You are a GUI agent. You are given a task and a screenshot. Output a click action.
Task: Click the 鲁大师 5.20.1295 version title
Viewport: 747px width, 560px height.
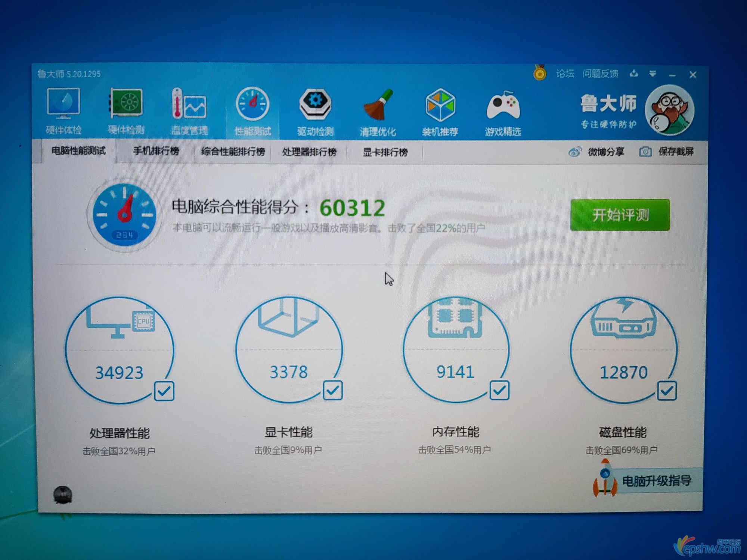coord(69,74)
